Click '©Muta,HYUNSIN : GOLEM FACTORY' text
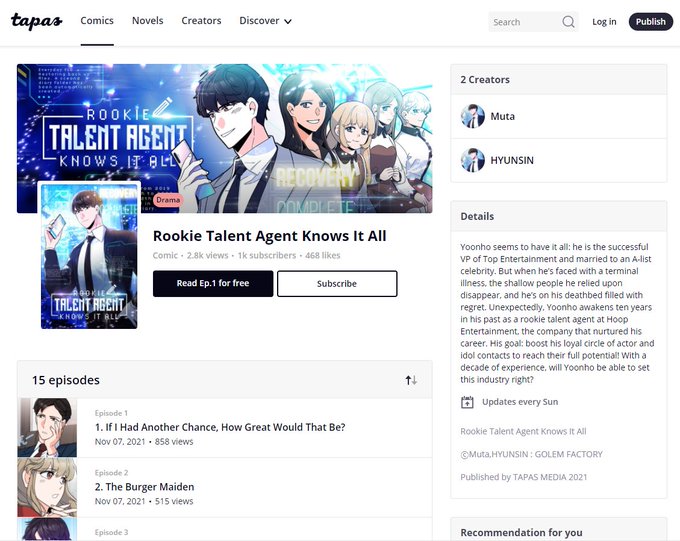 pos(531,454)
